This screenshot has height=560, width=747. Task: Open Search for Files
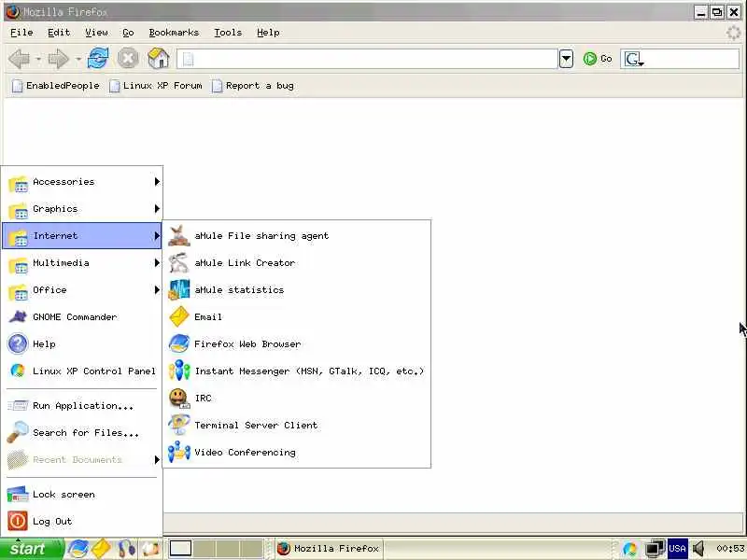82,433
